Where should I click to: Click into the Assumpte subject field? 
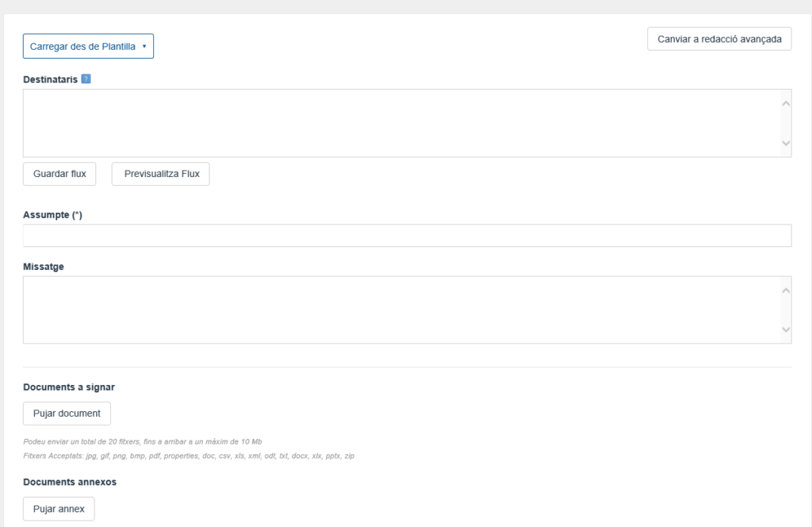tap(407, 236)
